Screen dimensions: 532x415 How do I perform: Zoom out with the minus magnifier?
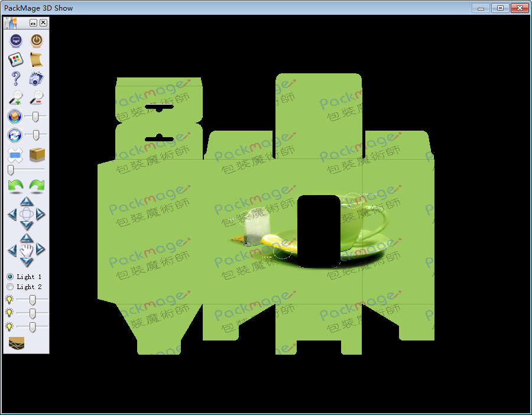click(36, 98)
